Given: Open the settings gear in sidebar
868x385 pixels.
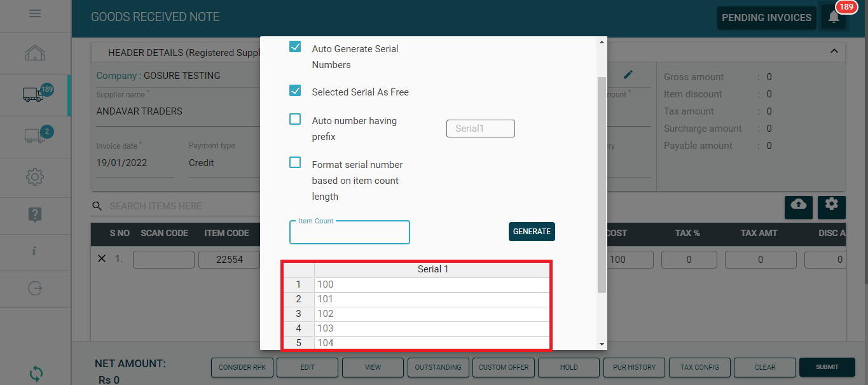Looking at the screenshot, I should [x=35, y=176].
